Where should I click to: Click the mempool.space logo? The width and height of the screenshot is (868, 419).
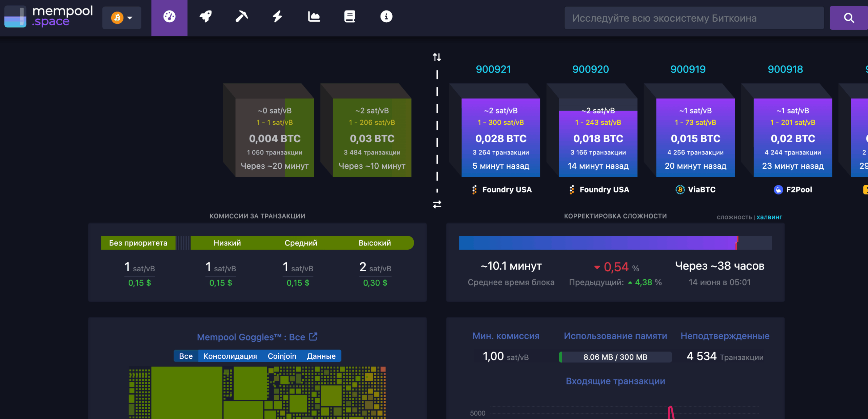click(x=49, y=17)
